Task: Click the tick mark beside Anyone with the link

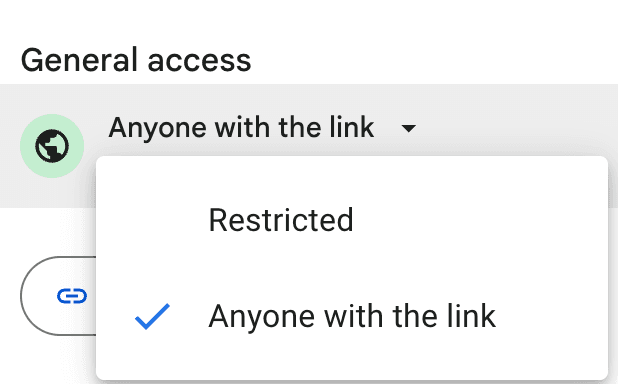Action: (152, 316)
